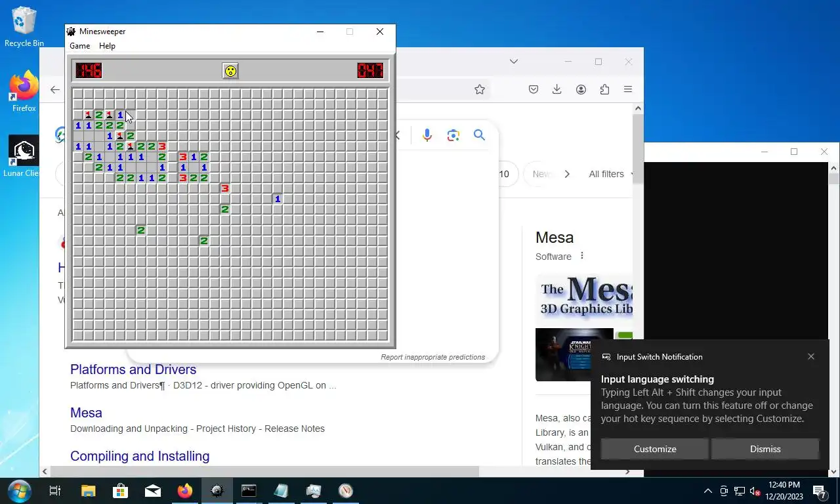This screenshot has height=504, width=840.
Task: Click the Save to Pocket icon
Action: (x=534, y=89)
